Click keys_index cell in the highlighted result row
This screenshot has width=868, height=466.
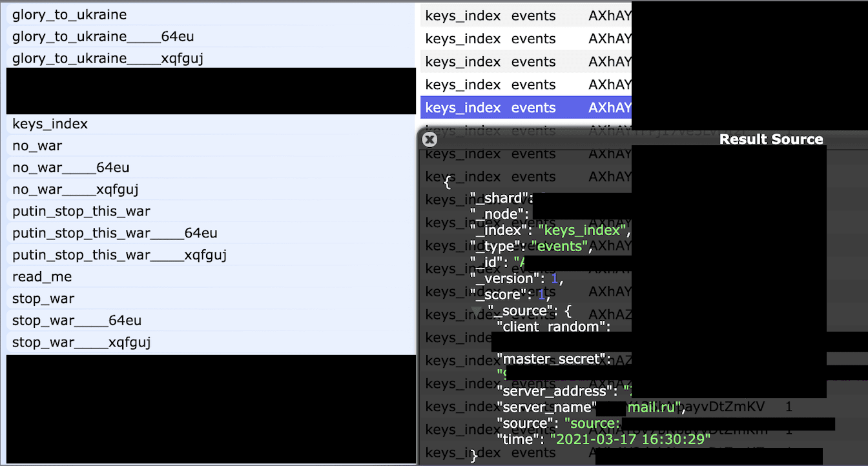coord(463,108)
